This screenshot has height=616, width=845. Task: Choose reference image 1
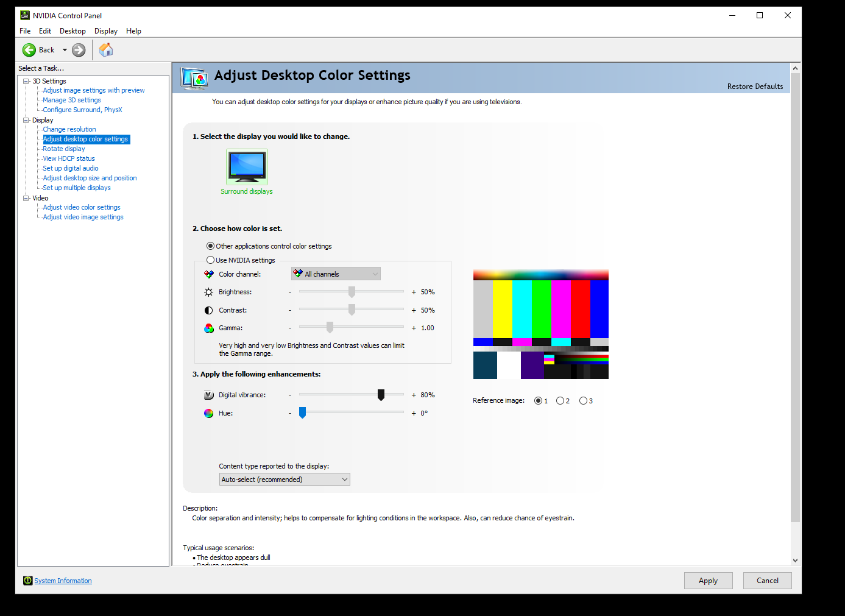(x=538, y=401)
